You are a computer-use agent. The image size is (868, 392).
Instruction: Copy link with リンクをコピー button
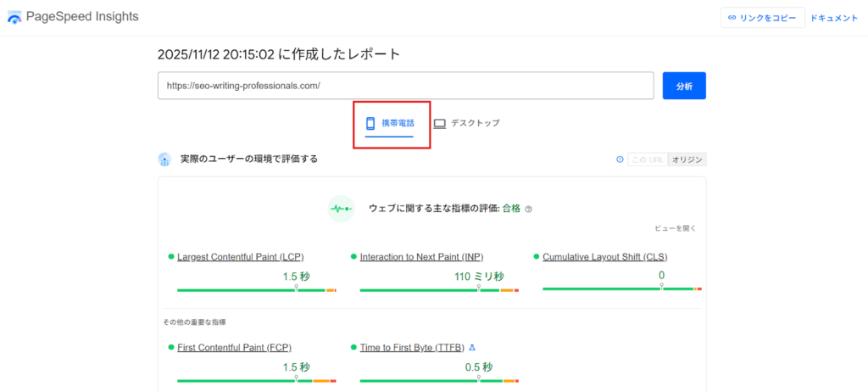point(763,18)
